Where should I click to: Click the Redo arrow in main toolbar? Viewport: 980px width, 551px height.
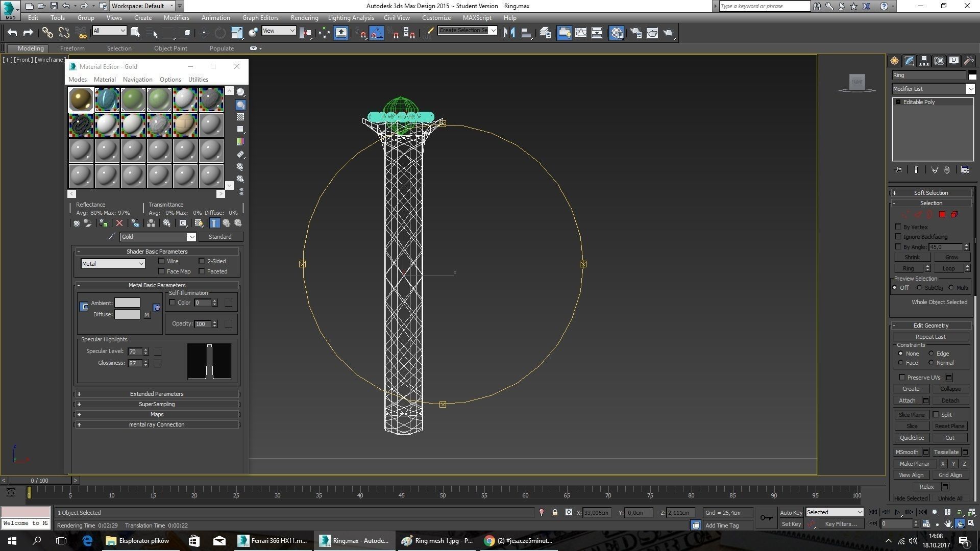pyautogui.click(x=28, y=33)
